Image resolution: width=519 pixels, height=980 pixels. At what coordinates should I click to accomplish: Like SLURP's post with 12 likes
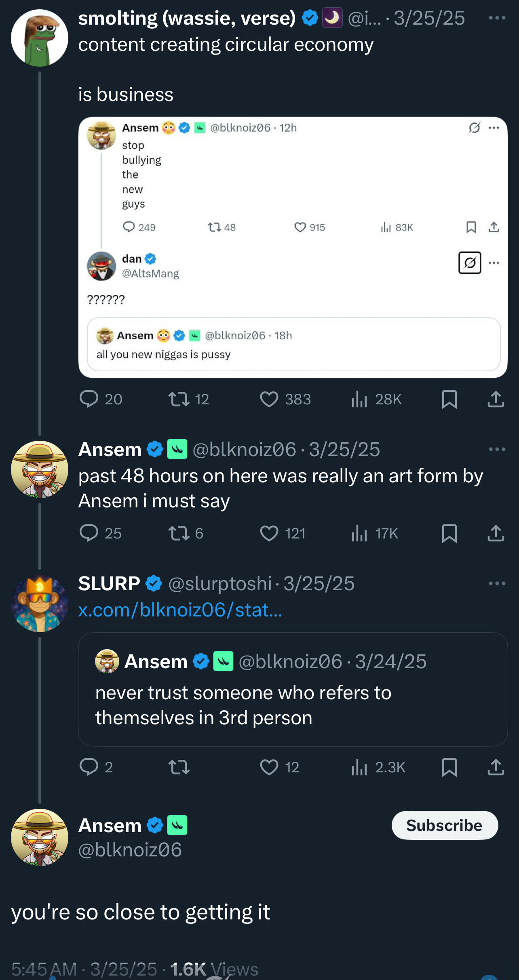pyautogui.click(x=269, y=767)
